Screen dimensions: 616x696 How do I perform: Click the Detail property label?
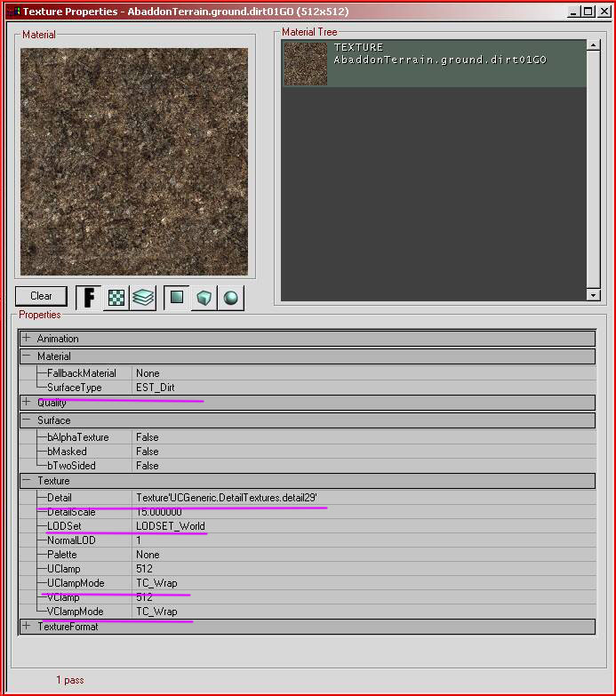(x=60, y=498)
